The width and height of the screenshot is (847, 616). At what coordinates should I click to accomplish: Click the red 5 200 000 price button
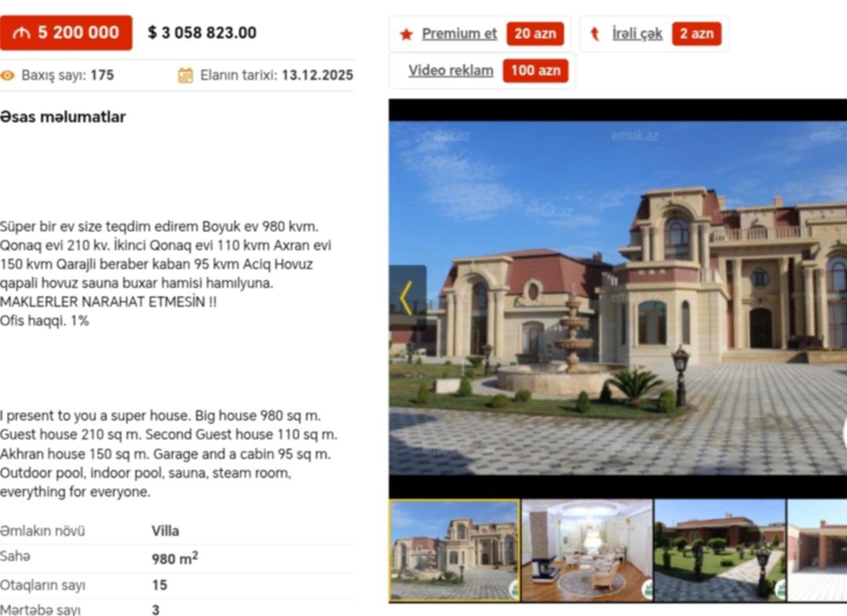(x=66, y=33)
